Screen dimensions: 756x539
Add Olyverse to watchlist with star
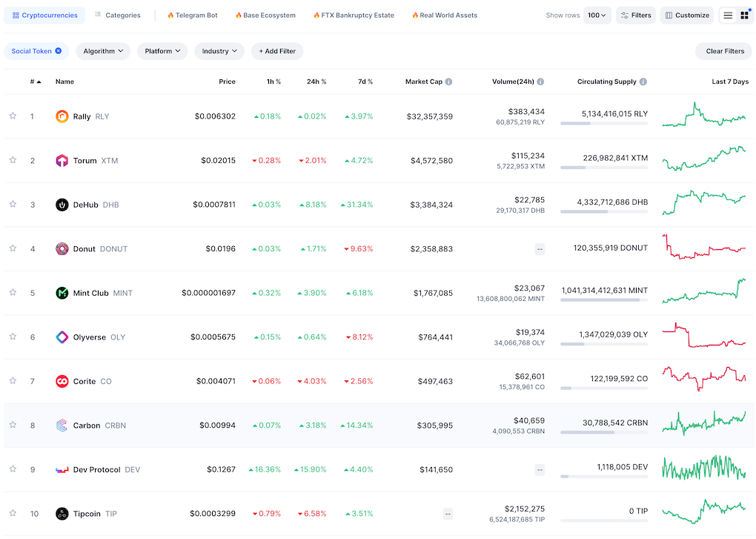coord(13,337)
